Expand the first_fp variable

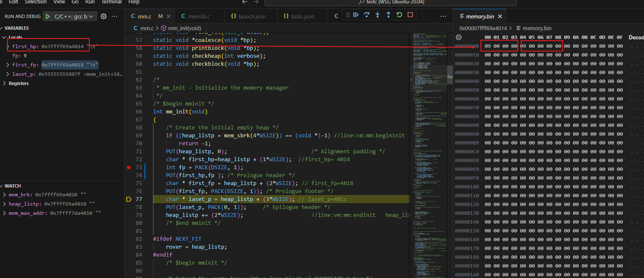pos(8,65)
